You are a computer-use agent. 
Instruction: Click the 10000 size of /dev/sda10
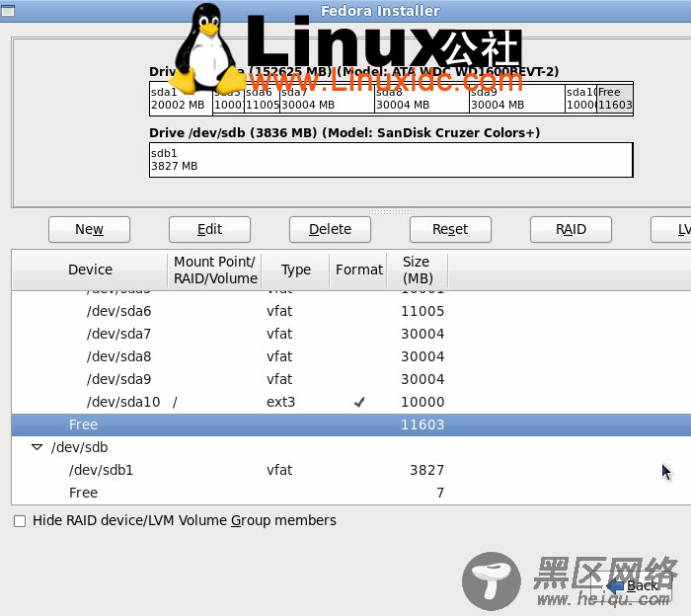pos(422,402)
